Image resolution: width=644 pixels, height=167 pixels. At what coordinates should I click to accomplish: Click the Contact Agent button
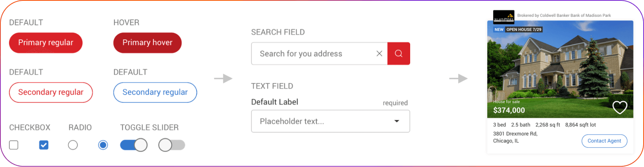[x=604, y=141]
